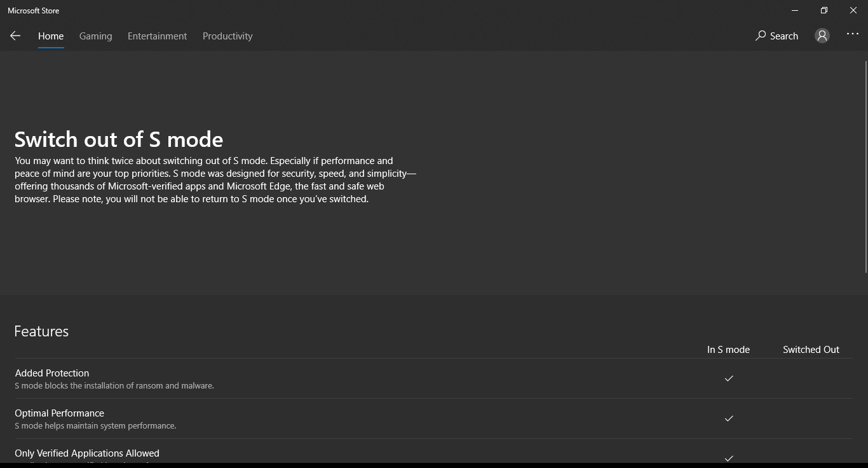Viewport: 868px width, 468px height.
Task: Open the user account profile icon
Action: coord(822,36)
